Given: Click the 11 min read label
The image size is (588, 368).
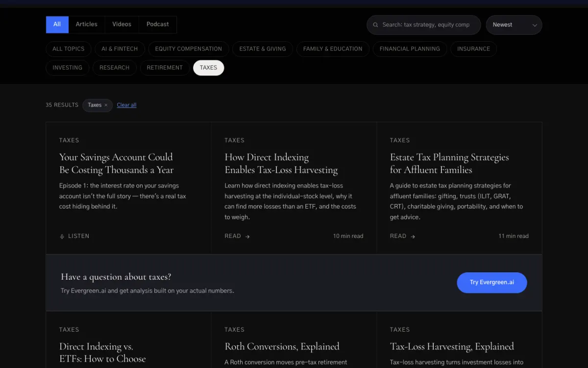Looking at the screenshot, I should (514, 236).
